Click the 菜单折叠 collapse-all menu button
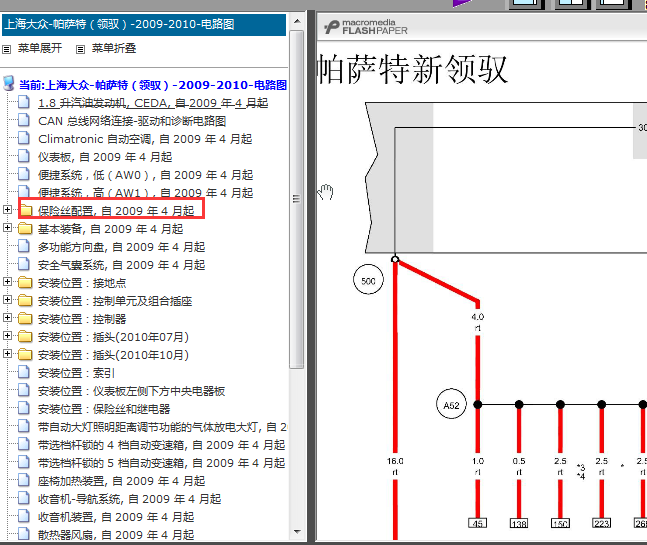The image size is (647, 545). coord(113,48)
